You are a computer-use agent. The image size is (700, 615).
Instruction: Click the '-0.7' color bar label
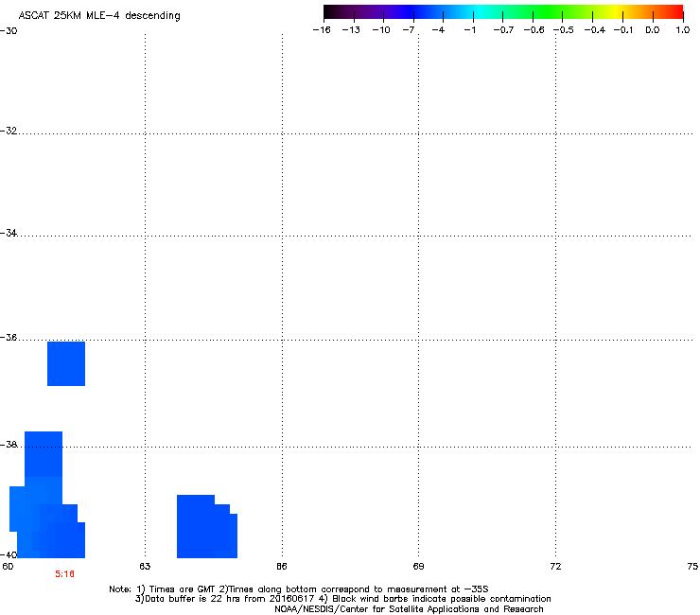pyautogui.click(x=503, y=30)
